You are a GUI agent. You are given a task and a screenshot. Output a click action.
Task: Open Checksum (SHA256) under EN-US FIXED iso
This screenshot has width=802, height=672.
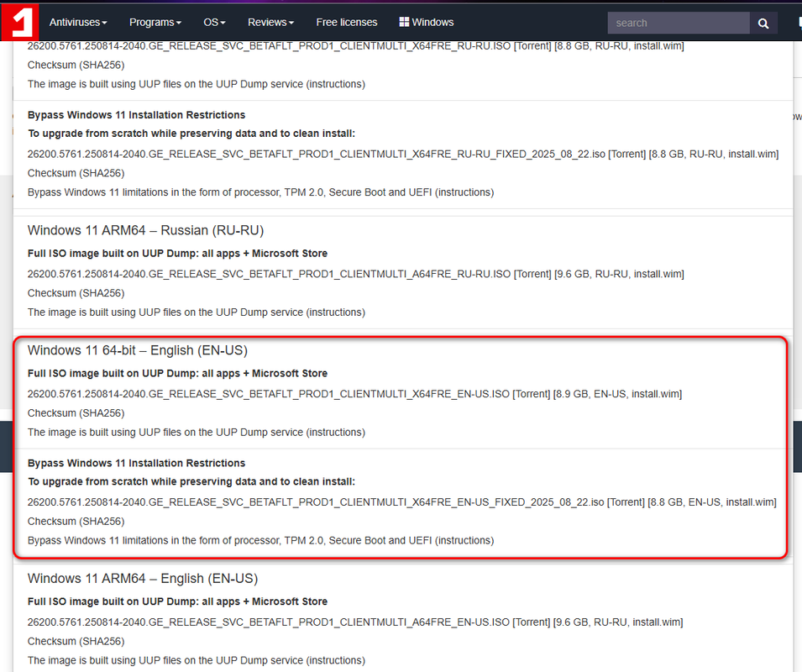pos(76,522)
